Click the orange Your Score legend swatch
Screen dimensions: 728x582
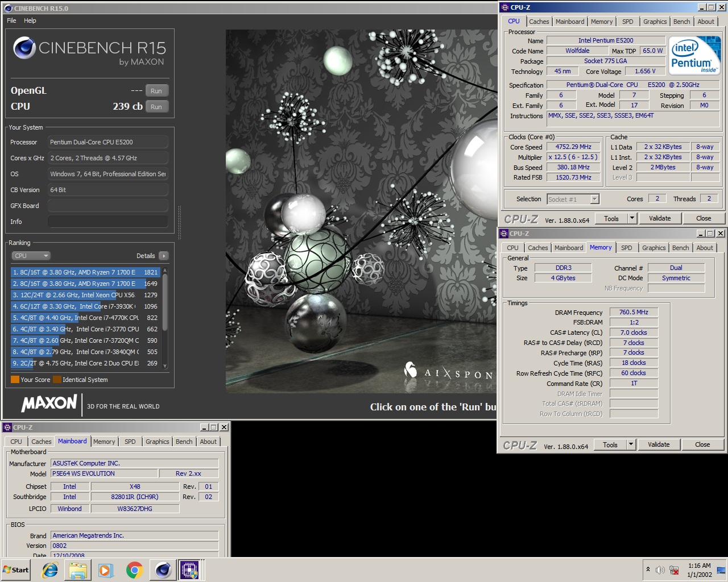(15, 380)
